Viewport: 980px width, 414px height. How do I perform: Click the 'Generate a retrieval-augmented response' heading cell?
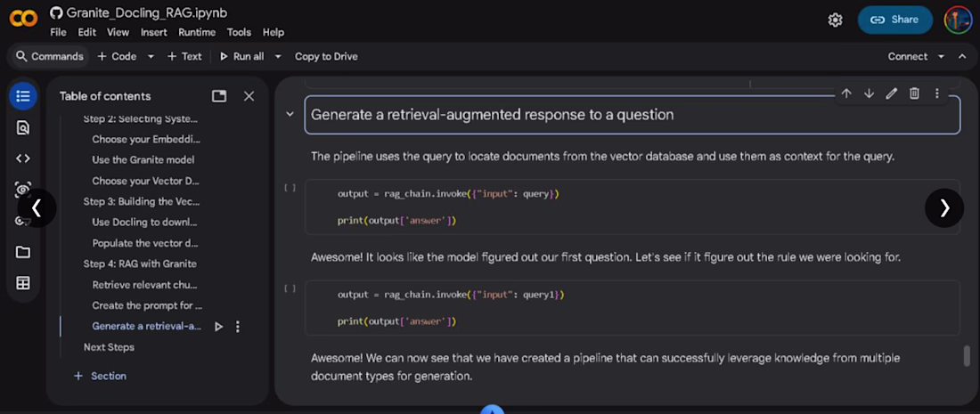pyautogui.click(x=632, y=115)
